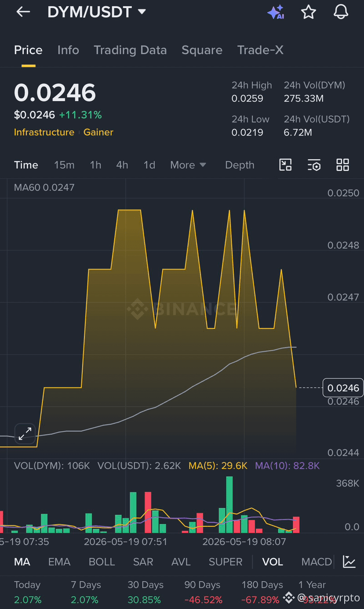Tap the MA(5): 29.6K volume label

[218, 466]
